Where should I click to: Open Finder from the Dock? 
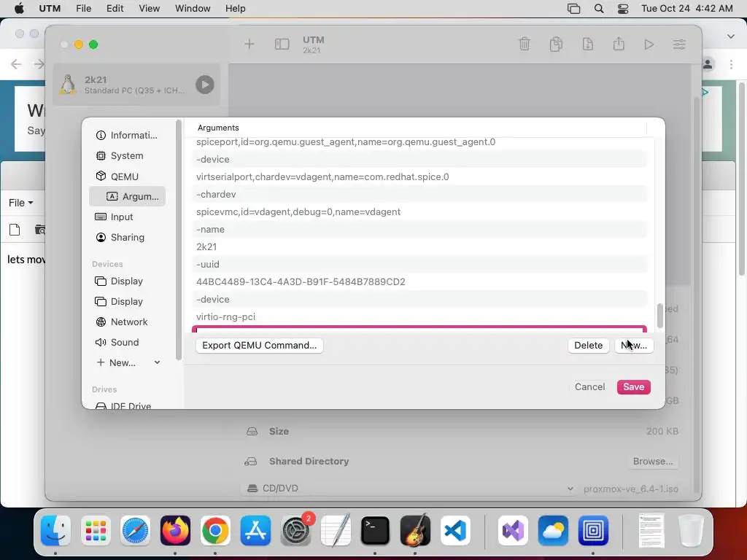coord(55,531)
